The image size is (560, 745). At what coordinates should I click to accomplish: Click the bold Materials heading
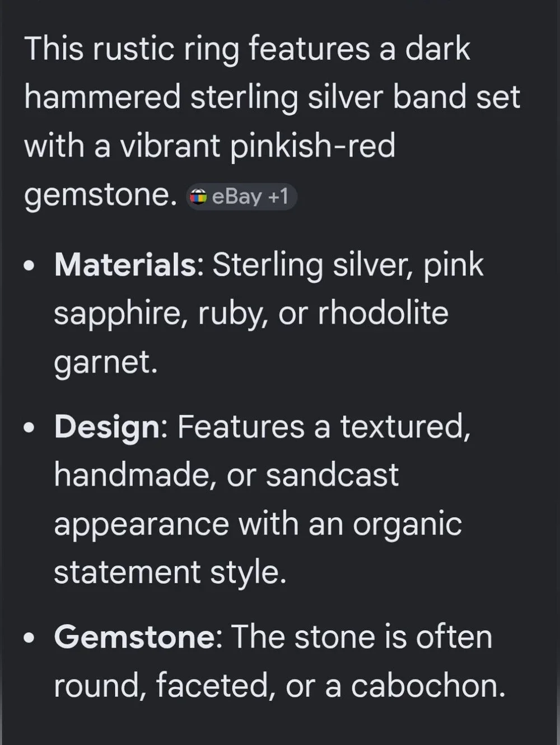(125, 264)
